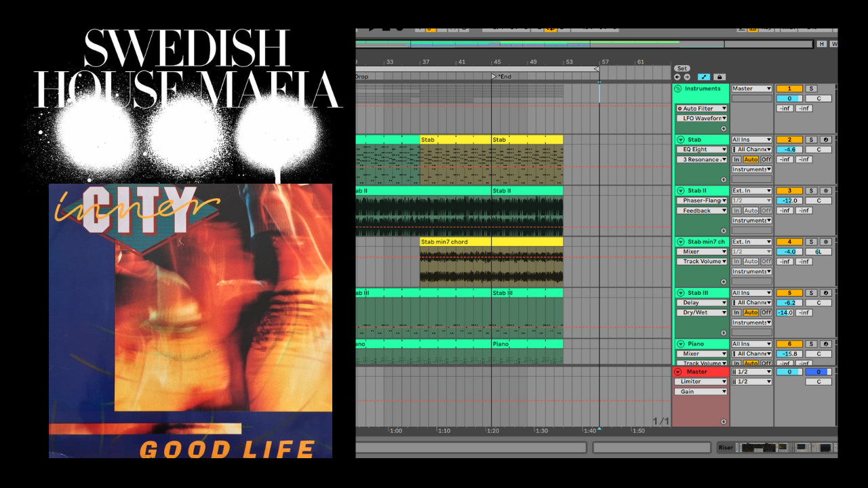868x488 pixels.
Task: Toggle track activator 5 for Stab III
Action: (x=789, y=293)
